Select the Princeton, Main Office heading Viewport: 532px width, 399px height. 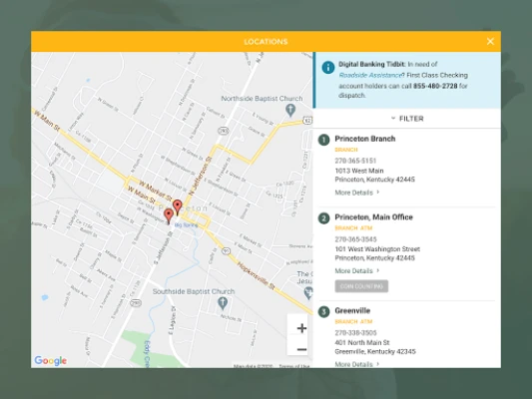click(x=373, y=217)
